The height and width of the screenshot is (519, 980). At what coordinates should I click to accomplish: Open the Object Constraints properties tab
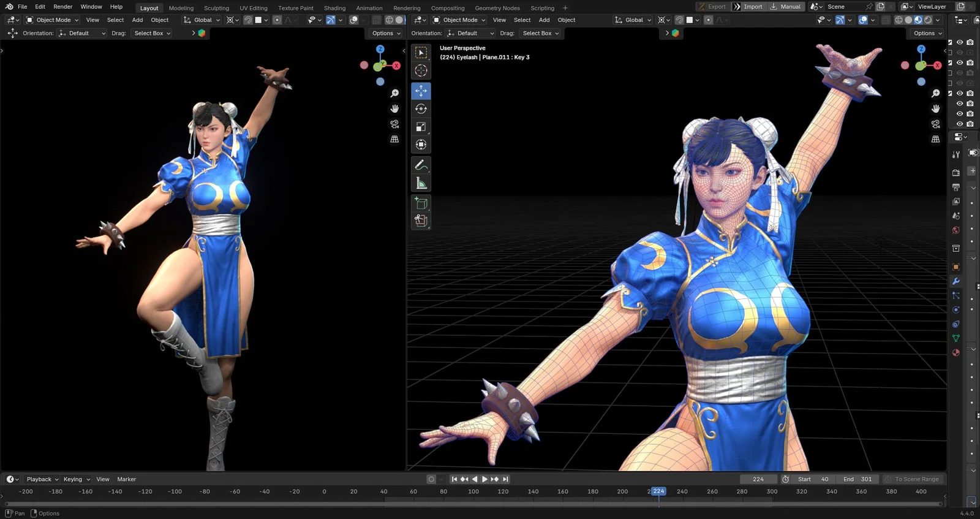(956, 324)
